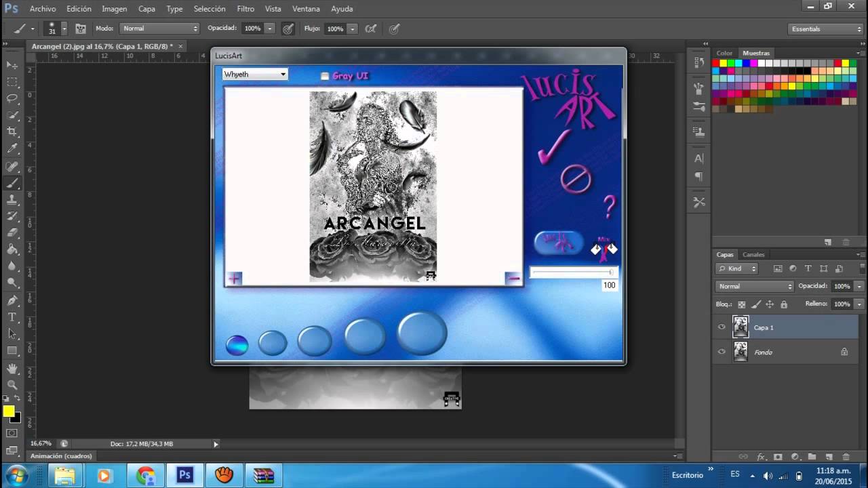
Task: Open the layer blend mode Normal dropdown
Action: click(x=755, y=286)
